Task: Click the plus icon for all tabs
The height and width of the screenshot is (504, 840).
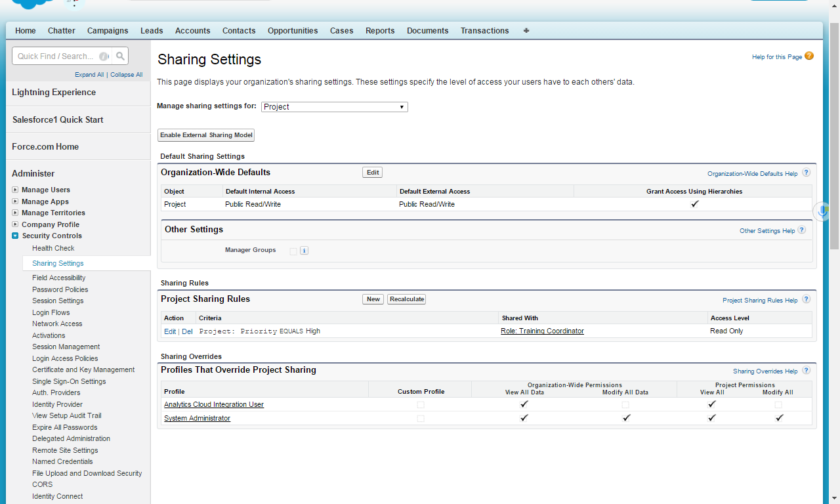Action: pos(526,31)
